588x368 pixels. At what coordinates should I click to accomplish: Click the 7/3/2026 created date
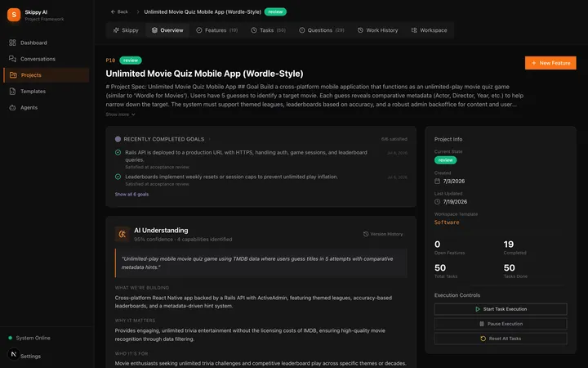pos(454,181)
